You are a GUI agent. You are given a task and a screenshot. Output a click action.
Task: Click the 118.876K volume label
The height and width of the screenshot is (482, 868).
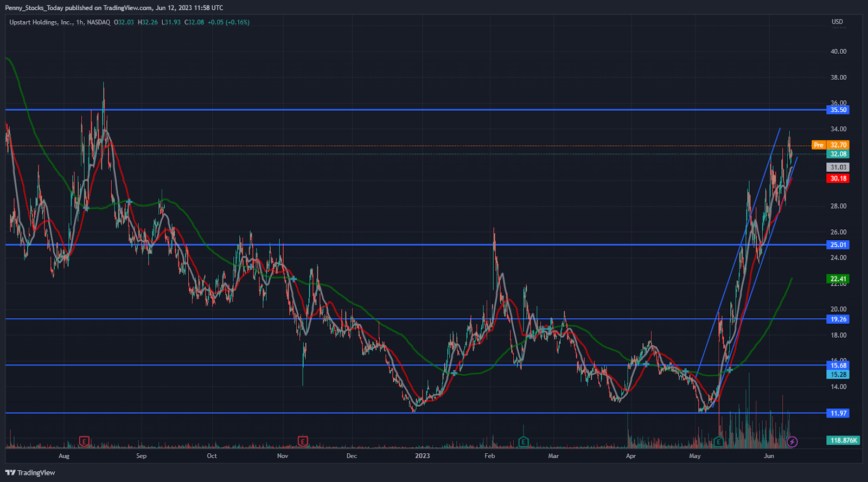tap(844, 440)
